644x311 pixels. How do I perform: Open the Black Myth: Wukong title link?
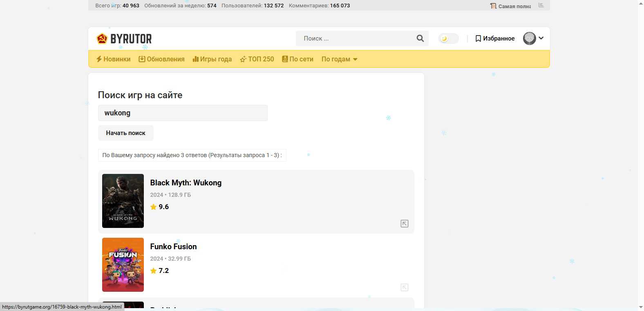pos(186,183)
